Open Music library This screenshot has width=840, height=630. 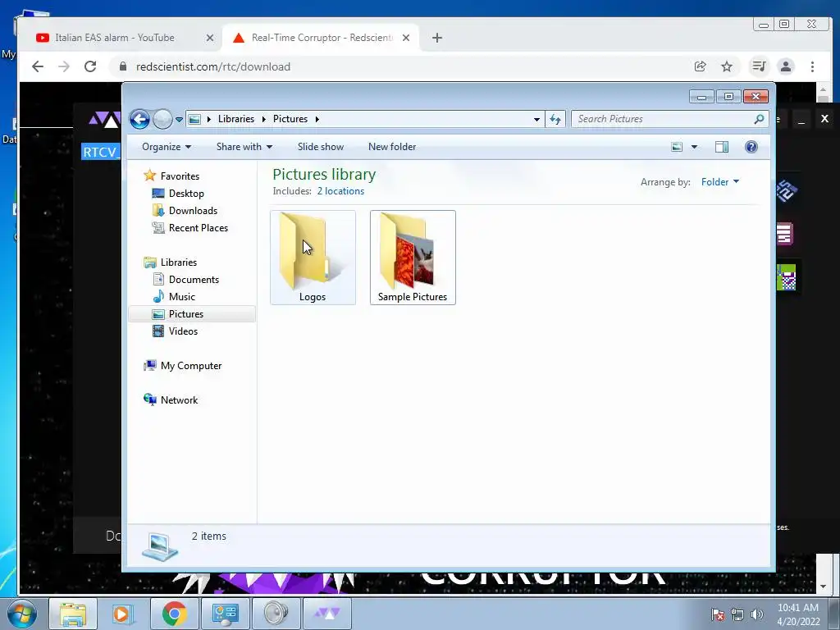tap(181, 297)
